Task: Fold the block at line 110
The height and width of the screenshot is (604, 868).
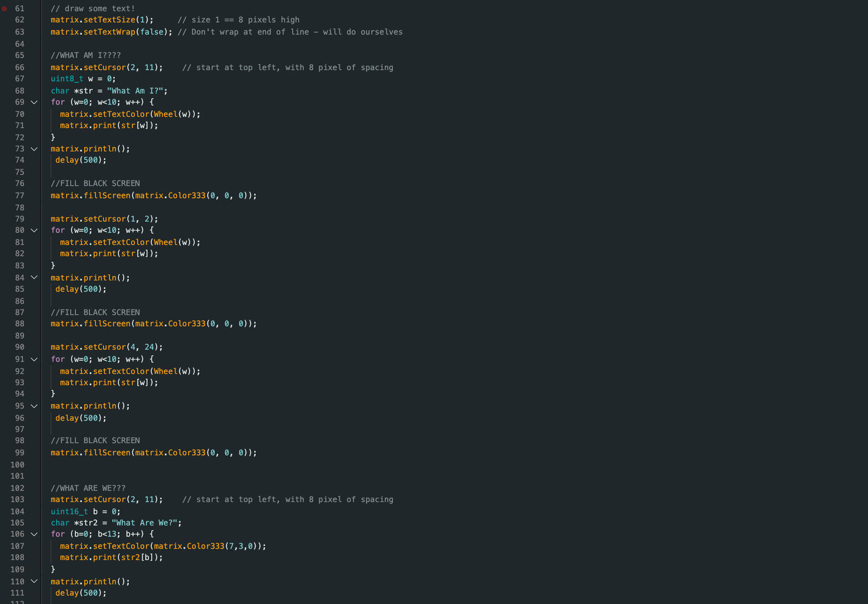Action: pyautogui.click(x=34, y=581)
